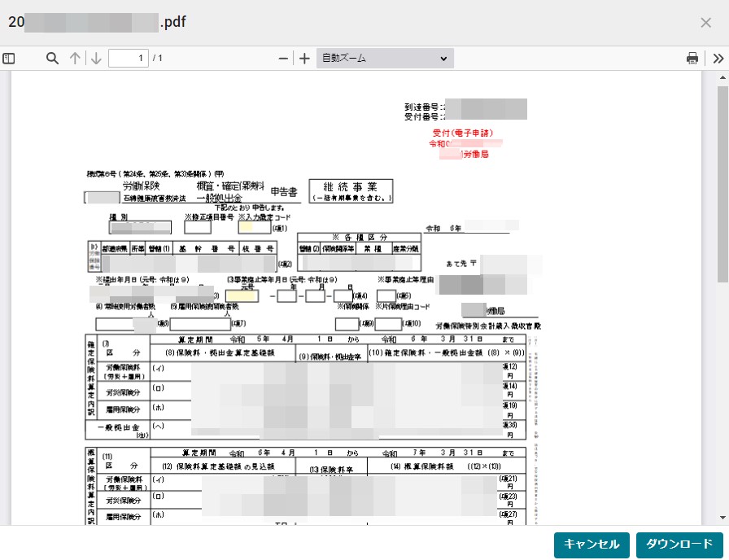This screenshot has width=729, height=560.
Task: Click the yellow 入力徴定コード field
Action: (x=254, y=227)
